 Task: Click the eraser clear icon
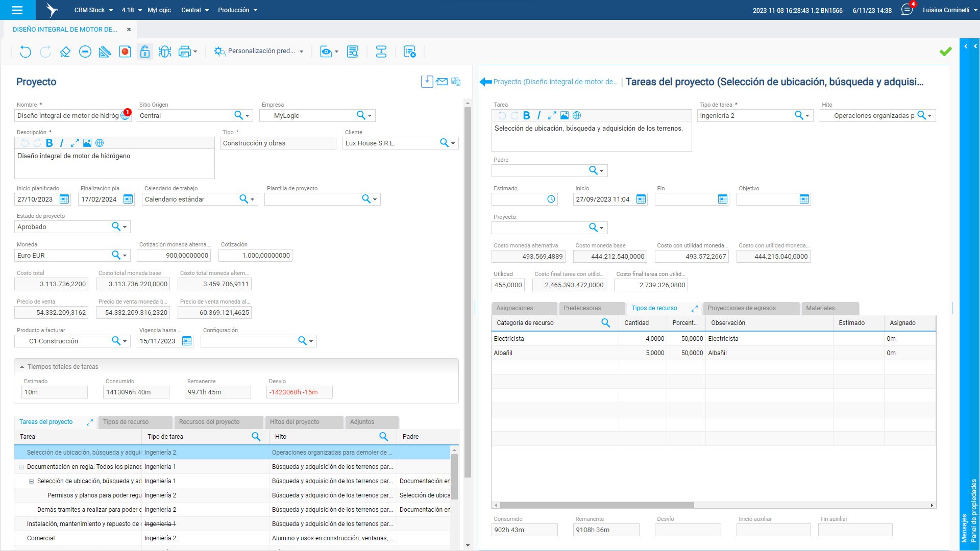(65, 52)
